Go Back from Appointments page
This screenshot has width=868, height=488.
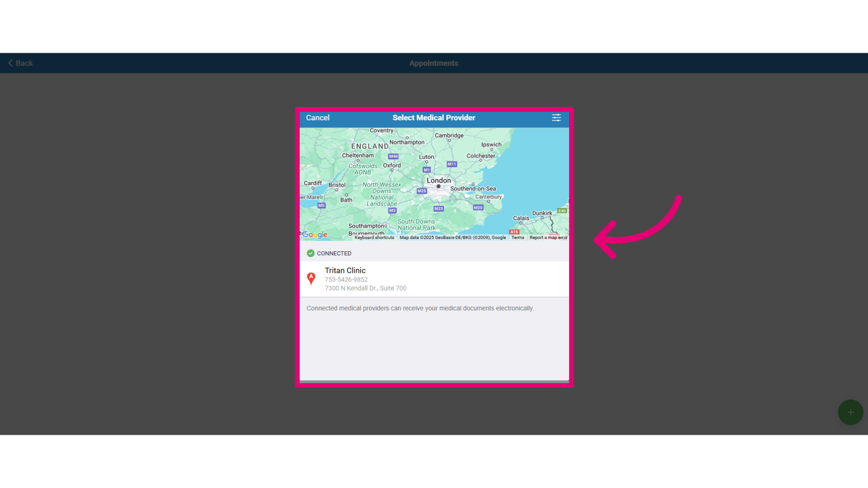pos(20,63)
